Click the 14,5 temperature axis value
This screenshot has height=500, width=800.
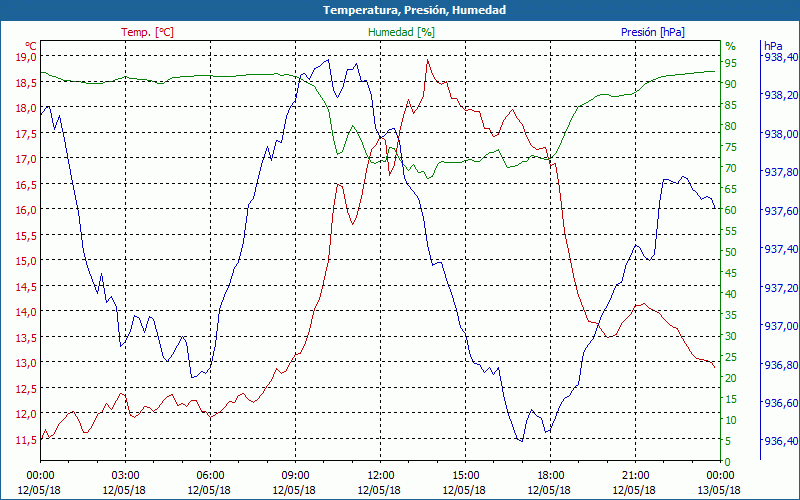pos(28,286)
